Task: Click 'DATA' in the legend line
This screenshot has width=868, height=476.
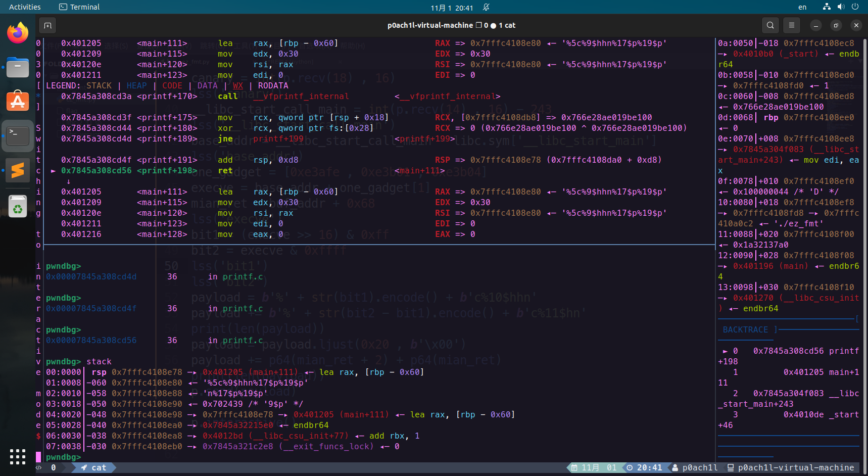Action: [x=207, y=86]
